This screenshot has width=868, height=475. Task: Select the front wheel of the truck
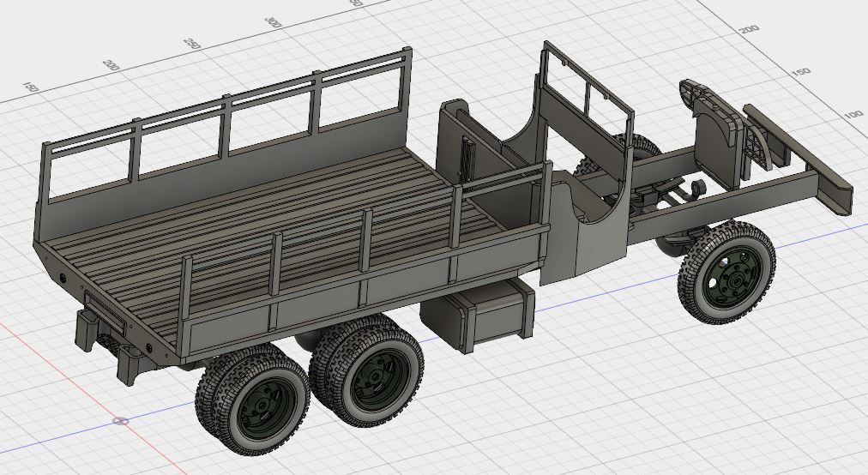[x=726, y=272]
